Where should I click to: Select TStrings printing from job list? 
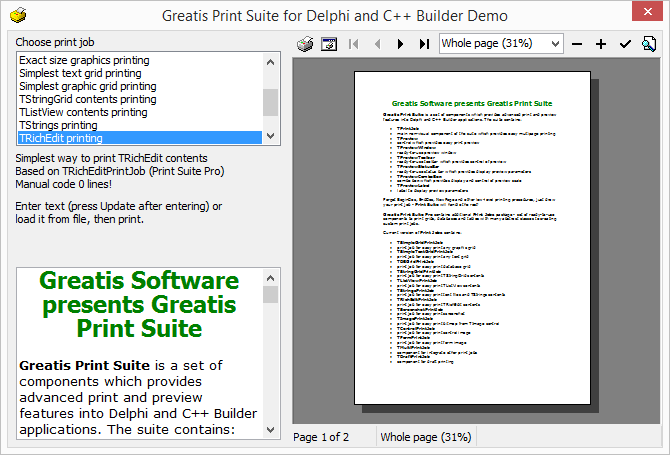(x=138, y=125)
